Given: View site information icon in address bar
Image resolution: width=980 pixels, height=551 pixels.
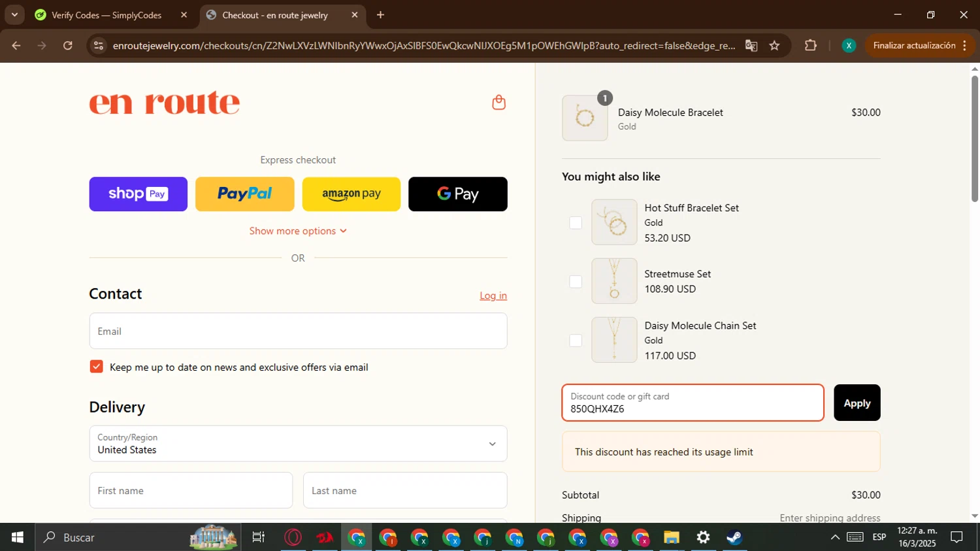Looking at the screenshot, I should coord(99,46).
